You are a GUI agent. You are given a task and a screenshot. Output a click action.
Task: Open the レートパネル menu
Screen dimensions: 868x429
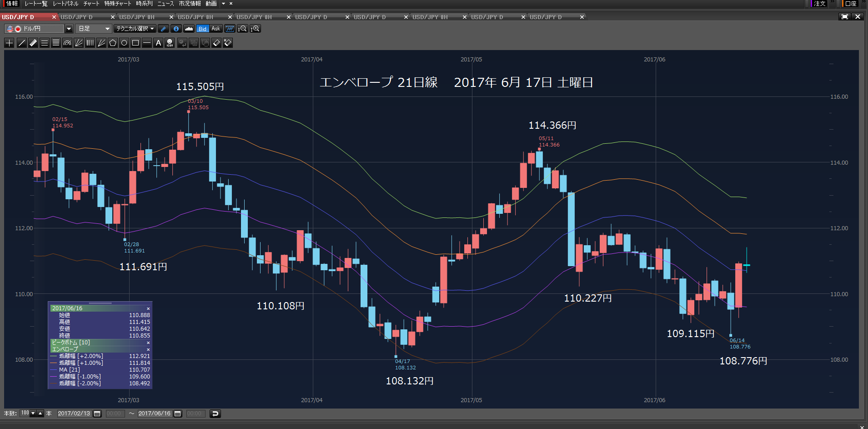[x=65, y=4]
